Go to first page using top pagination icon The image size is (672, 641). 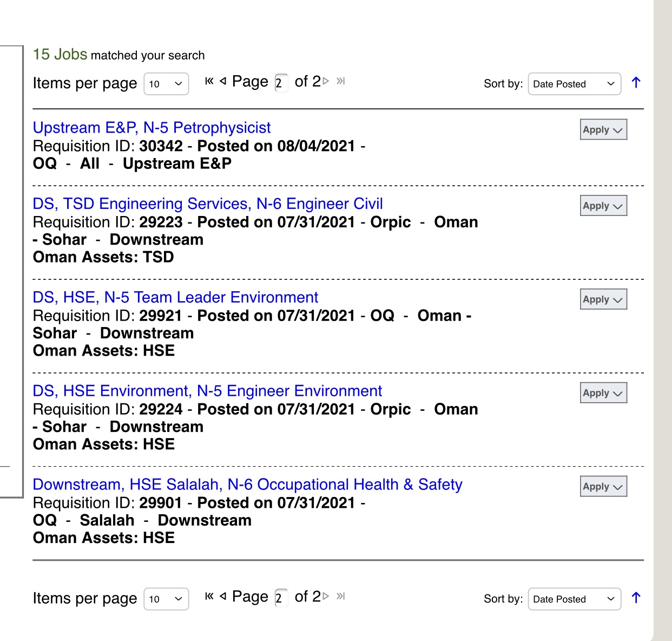click(x=209, y=81)
